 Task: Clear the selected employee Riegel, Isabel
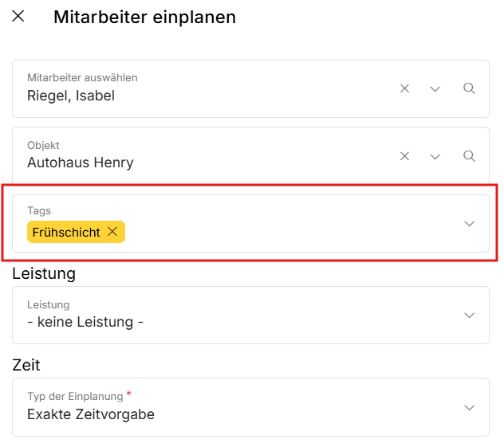404,88
